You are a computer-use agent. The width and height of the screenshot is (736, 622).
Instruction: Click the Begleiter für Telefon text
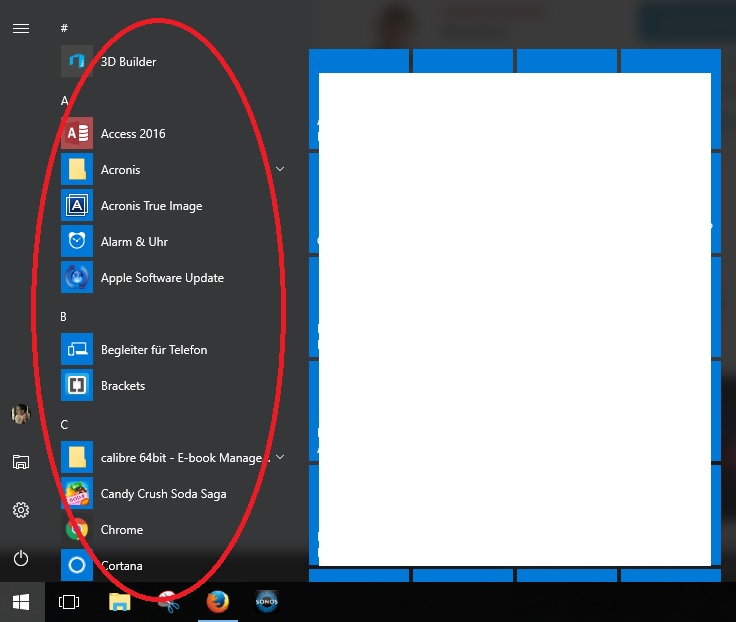point(154,350)
